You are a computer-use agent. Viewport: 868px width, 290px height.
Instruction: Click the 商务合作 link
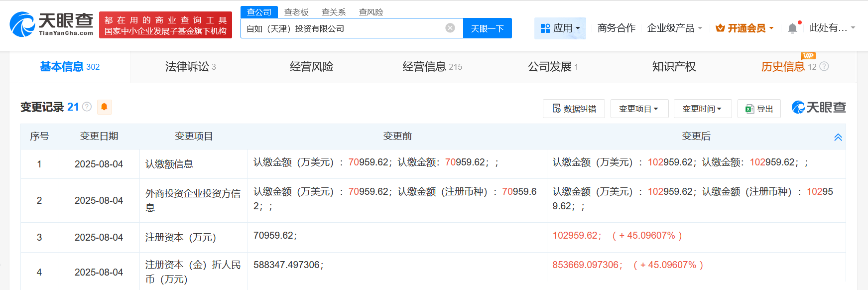click(x=617, y=28)
